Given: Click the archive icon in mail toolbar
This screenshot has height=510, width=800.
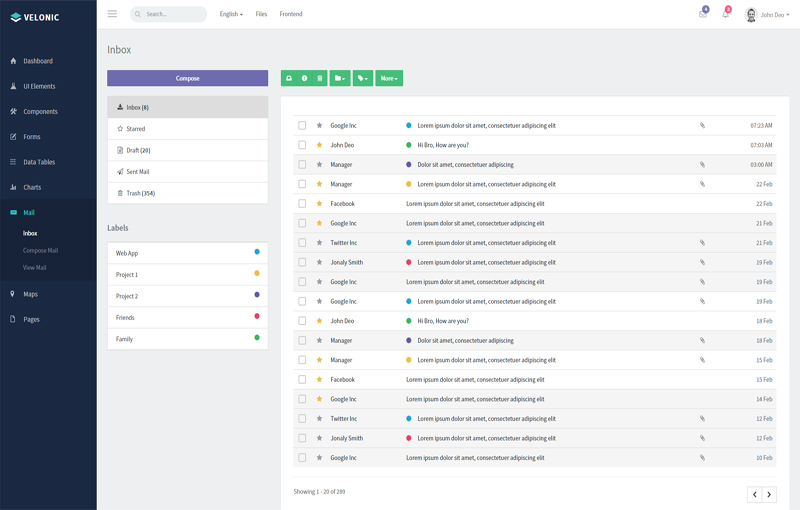Looking at the screenshot, I should [289, 78].
